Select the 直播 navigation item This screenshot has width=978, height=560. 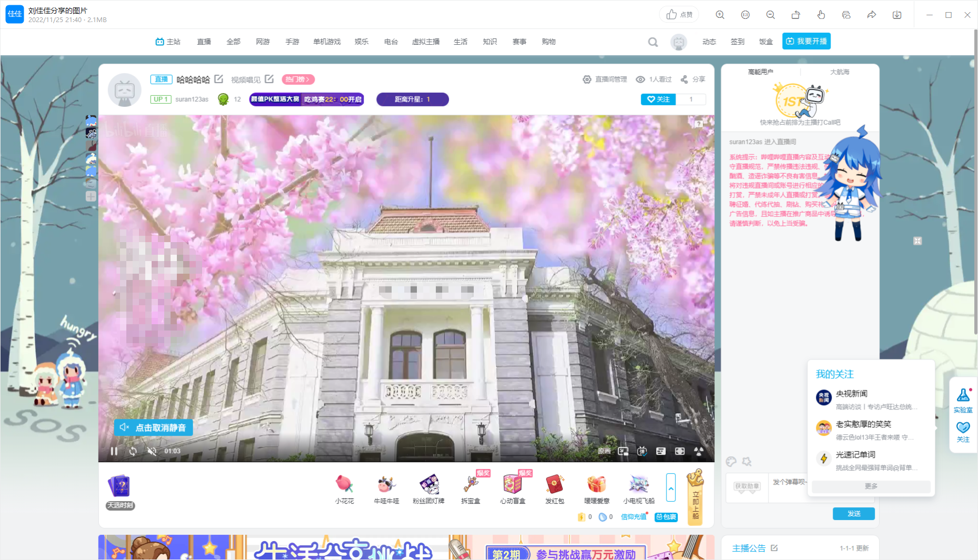(x=204, y=42)
